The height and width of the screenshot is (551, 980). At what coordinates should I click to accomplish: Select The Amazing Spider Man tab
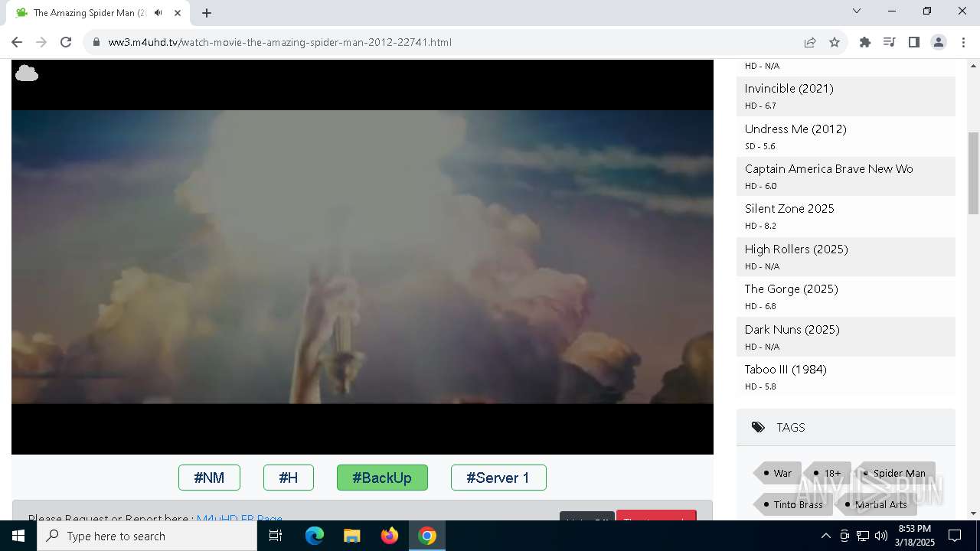click(x=98, y=13)
